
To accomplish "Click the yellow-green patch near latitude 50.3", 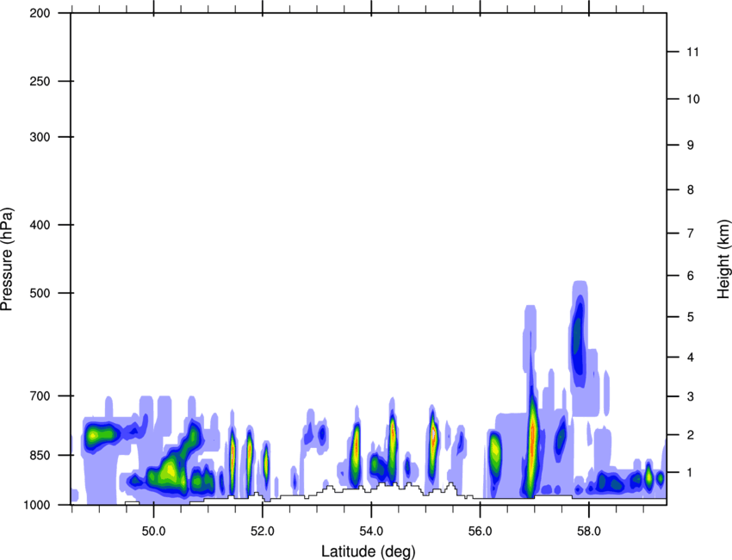I will click(168, 470).
